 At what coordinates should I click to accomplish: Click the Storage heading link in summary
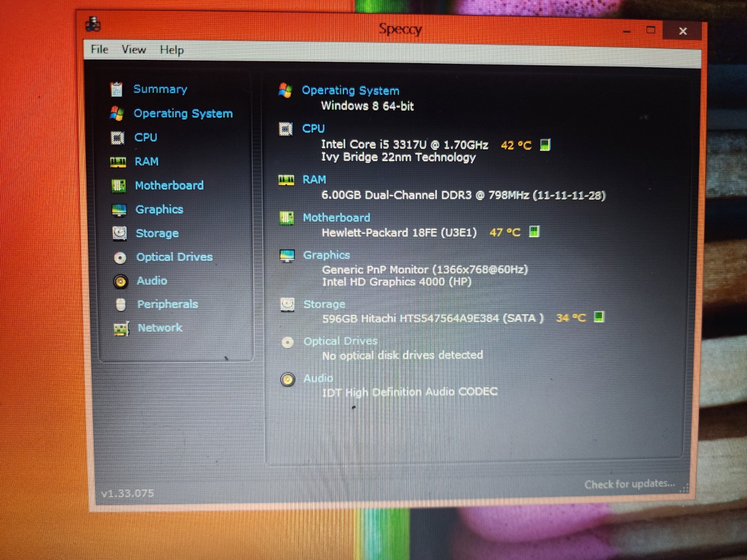pyautogui.click(x=324, y=304)
